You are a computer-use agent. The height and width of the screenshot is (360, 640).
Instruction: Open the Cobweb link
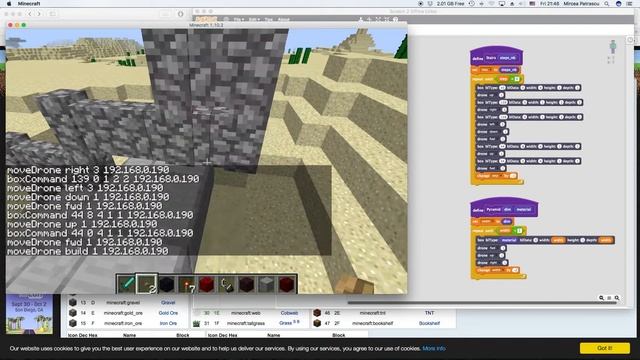coord(289,313)
